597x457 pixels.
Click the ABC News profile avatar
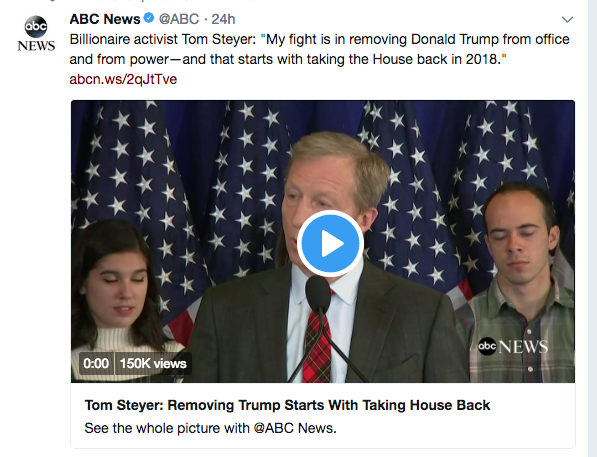click(x=36, y=33)
